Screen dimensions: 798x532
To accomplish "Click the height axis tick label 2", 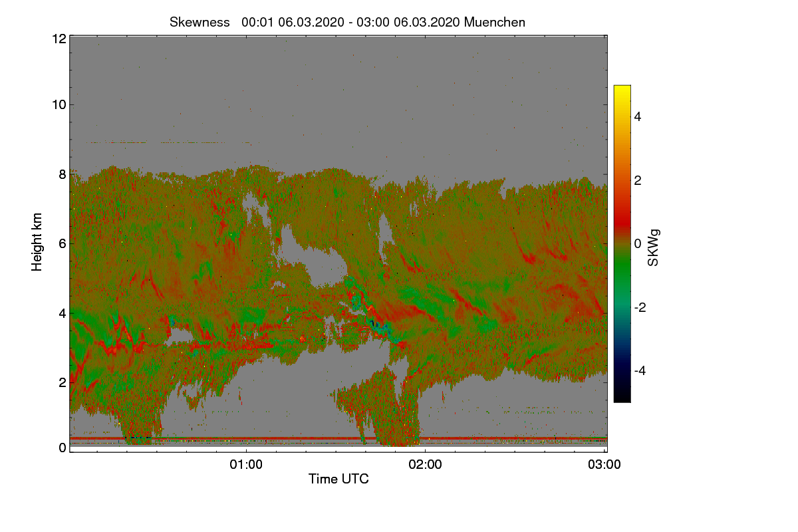I will pyautogui.click(x=63, y=382).
